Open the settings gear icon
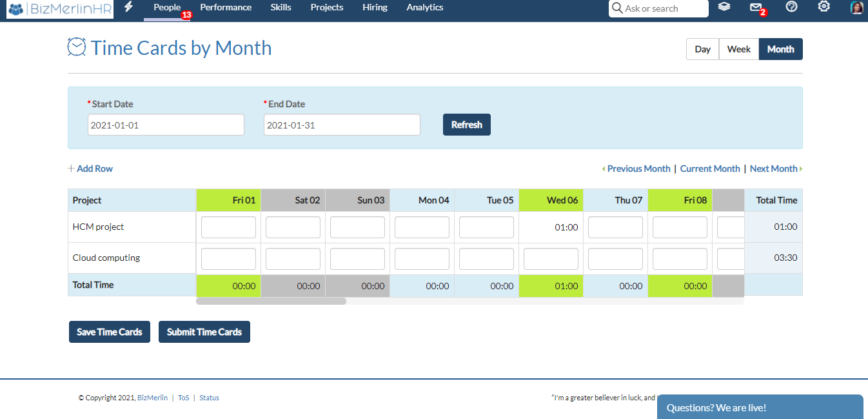Image resolution: width=868 pixels, height=419 pixels. click(x=824, y=7)
